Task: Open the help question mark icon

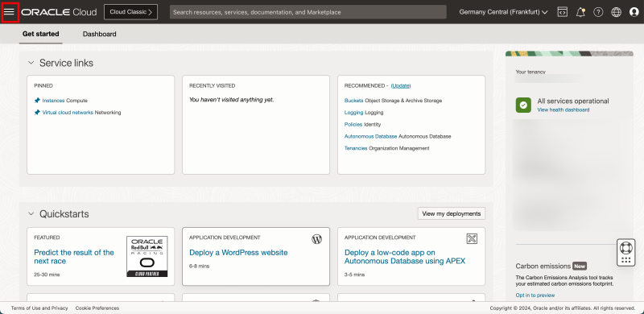Action: [598, 12]
